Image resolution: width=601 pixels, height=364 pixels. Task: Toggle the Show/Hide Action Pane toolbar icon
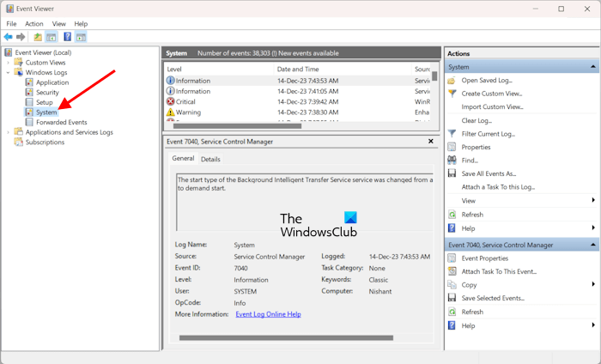click(x=81, y=37)
